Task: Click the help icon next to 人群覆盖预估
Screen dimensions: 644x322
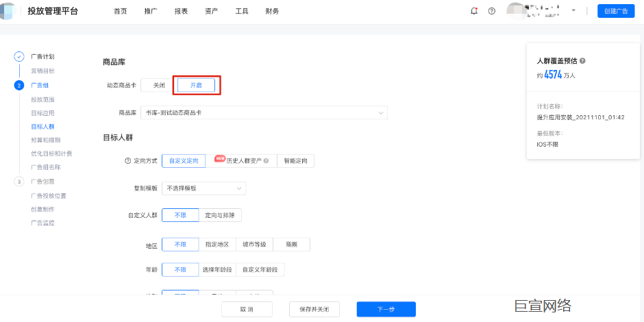Action: [582, 61]
